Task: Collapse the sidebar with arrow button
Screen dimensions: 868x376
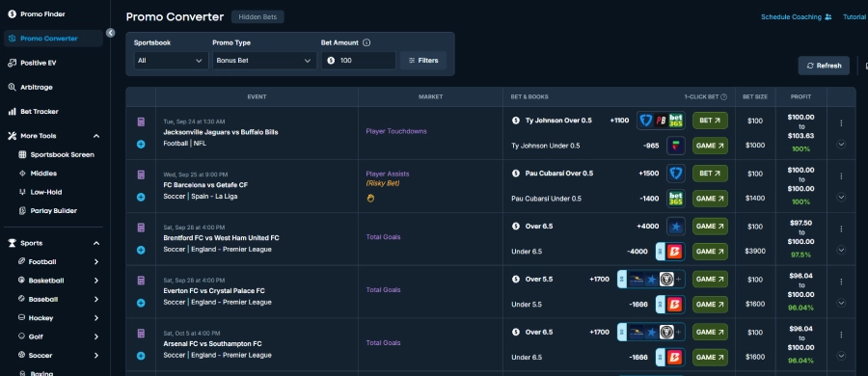Action: [x=110, y=33]
